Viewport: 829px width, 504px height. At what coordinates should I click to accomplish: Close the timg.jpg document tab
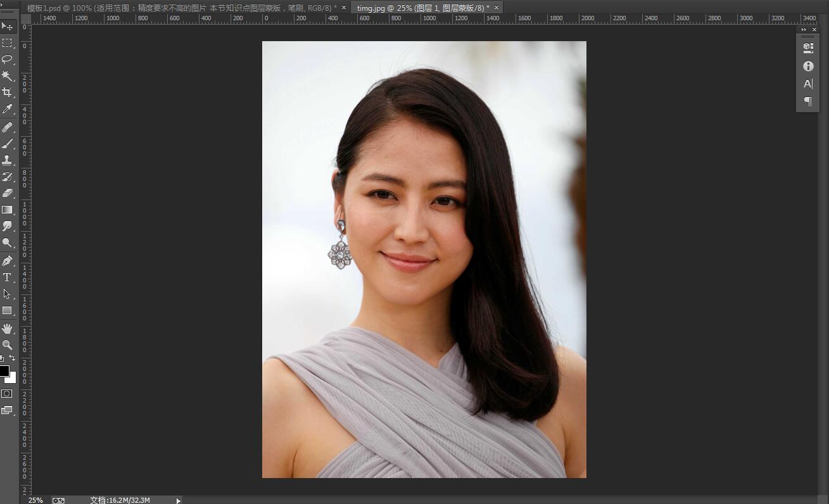(x=497, y=8)
